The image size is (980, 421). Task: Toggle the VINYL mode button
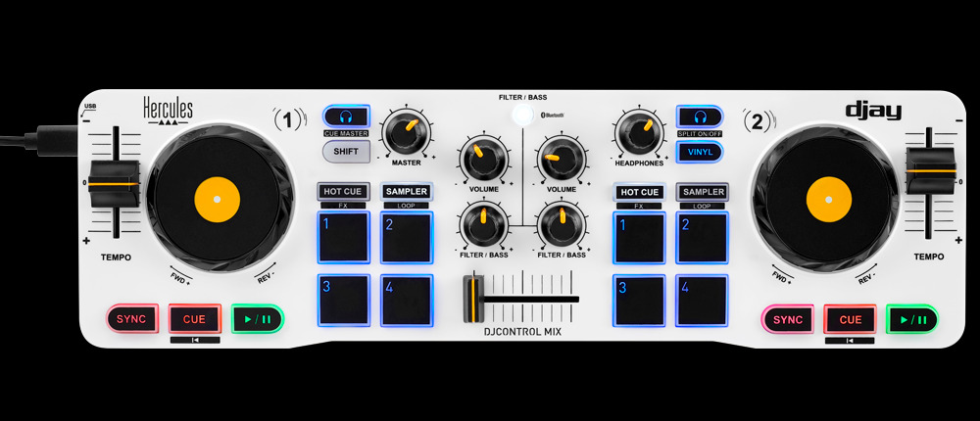pos(700,152)
